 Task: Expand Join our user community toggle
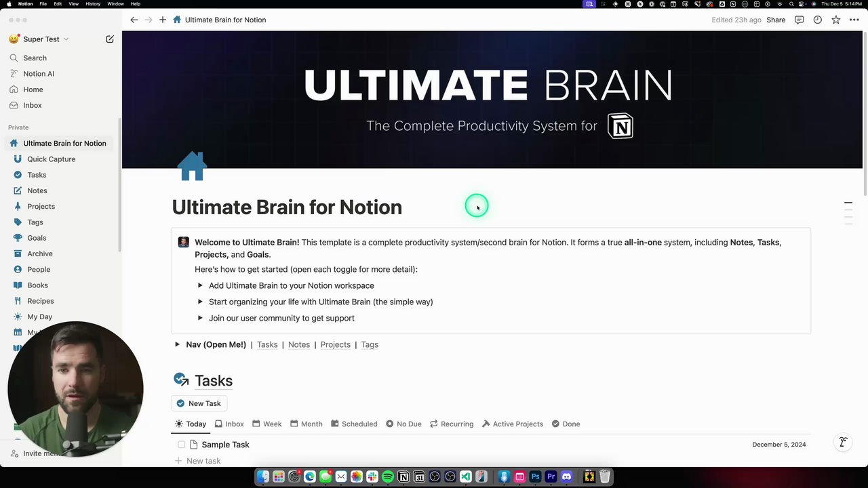[x=200, y=318]
